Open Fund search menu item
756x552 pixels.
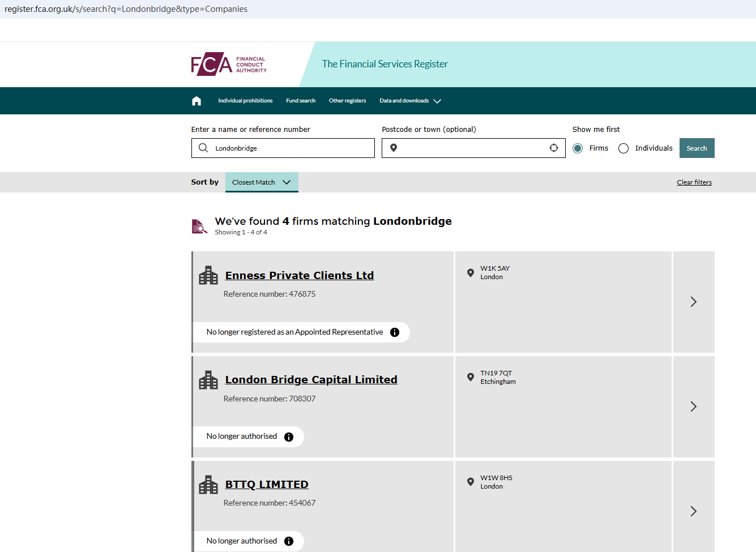301,101
